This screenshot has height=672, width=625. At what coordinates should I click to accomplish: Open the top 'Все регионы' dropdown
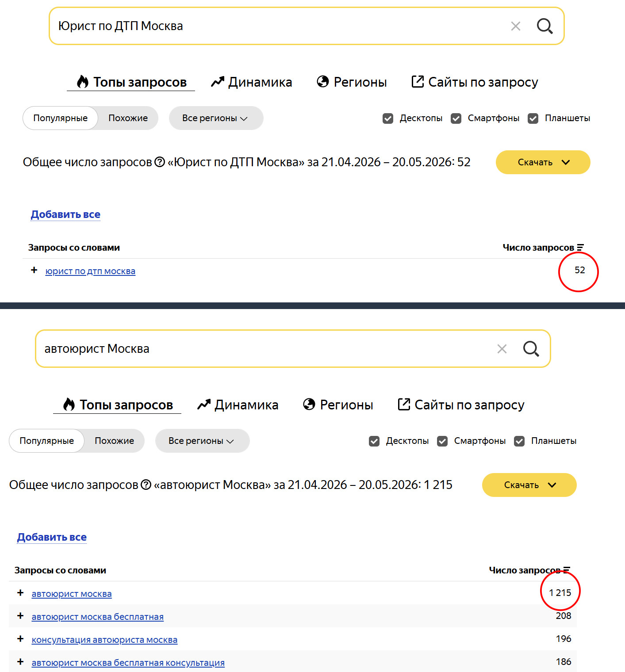216,118
